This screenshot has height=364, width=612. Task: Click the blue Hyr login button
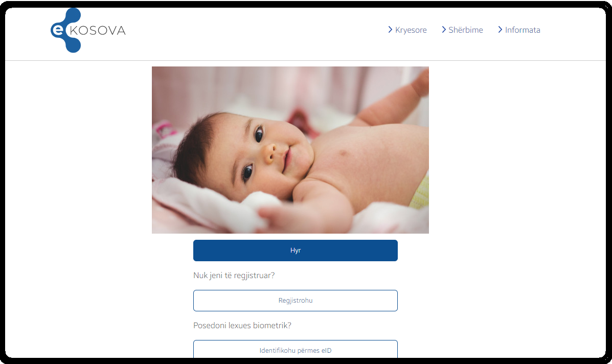click(x=296, y=251)
